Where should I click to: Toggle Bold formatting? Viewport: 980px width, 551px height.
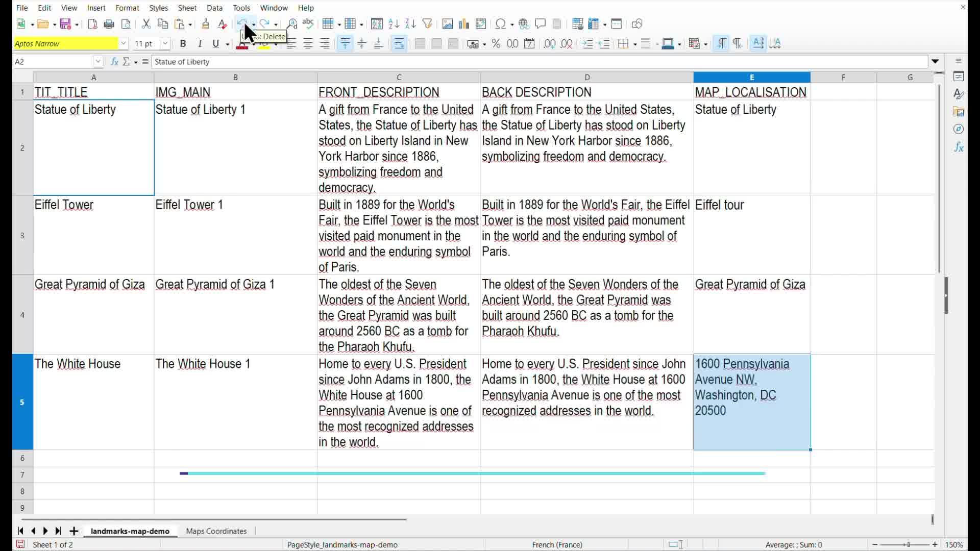(183, 44)
